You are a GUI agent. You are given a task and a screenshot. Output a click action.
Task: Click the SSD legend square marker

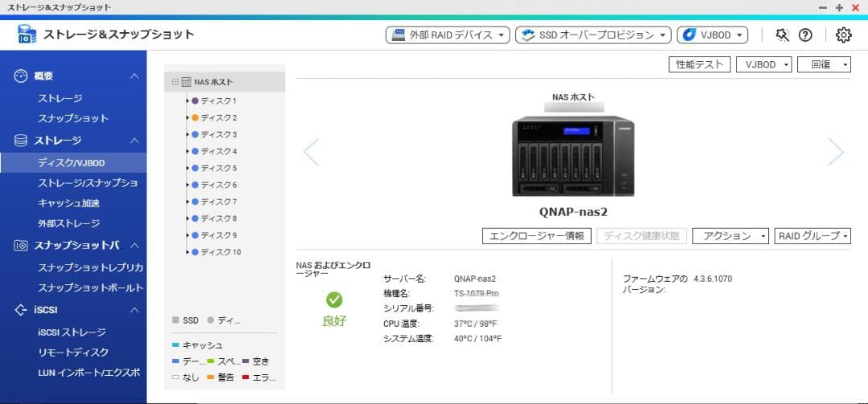coord(175,320)
